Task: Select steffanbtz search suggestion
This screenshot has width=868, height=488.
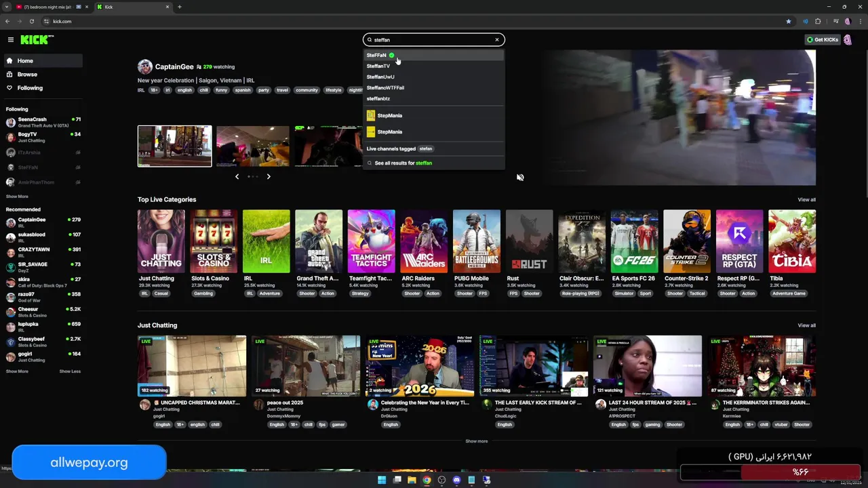Action: tap(434, 98)
